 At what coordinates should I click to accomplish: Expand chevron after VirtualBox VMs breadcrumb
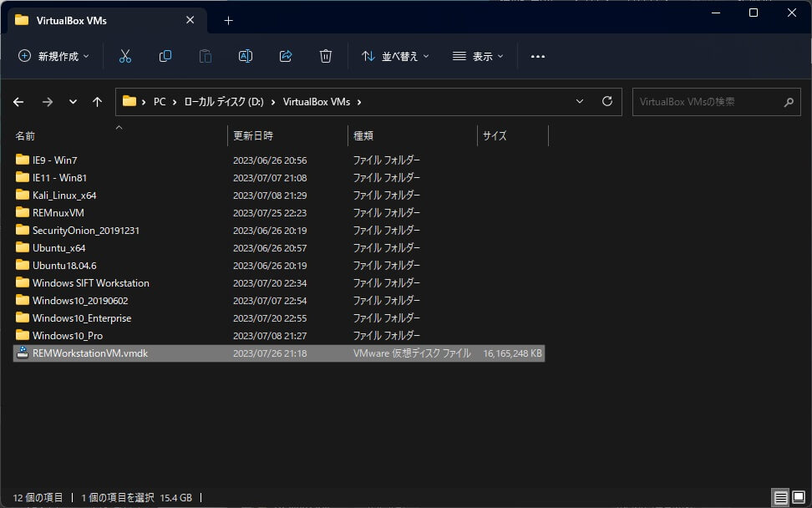coord(359,102)
